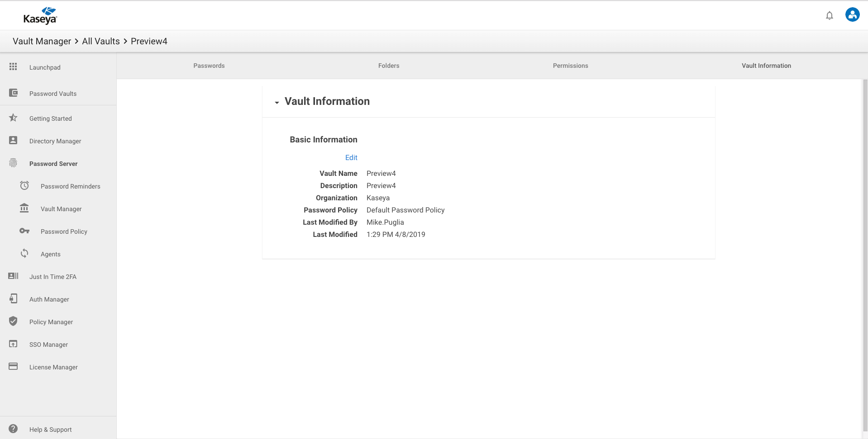
Task: Click the SSO Manager icon
Action: tap(13, 344)
